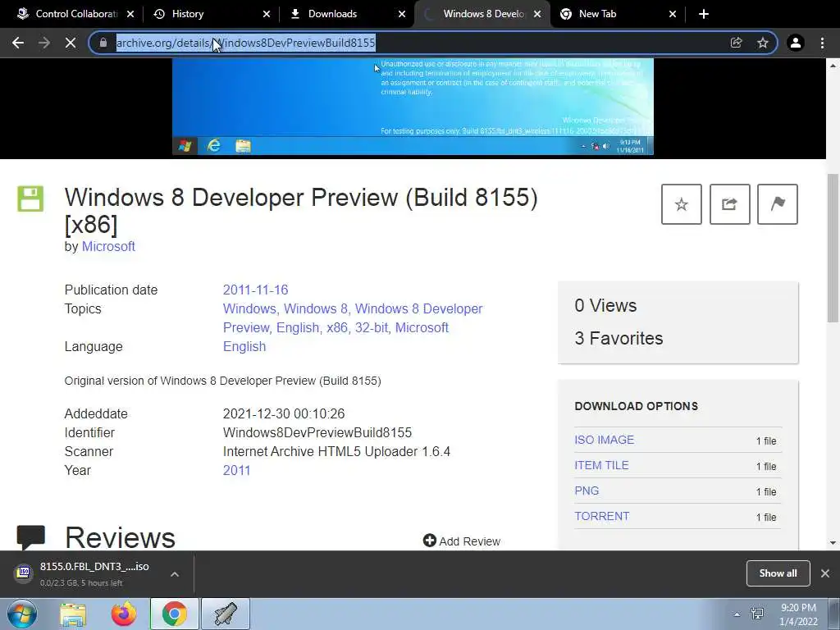
Task: Expand the ISO download options chevron
Action: [x=175, y=573]
